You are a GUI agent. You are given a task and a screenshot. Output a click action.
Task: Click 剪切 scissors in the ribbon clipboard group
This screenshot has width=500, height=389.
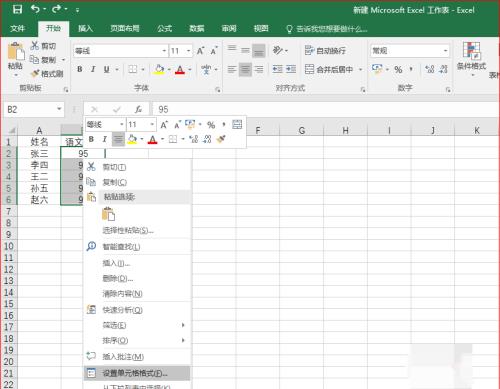(x=43, y=46)
